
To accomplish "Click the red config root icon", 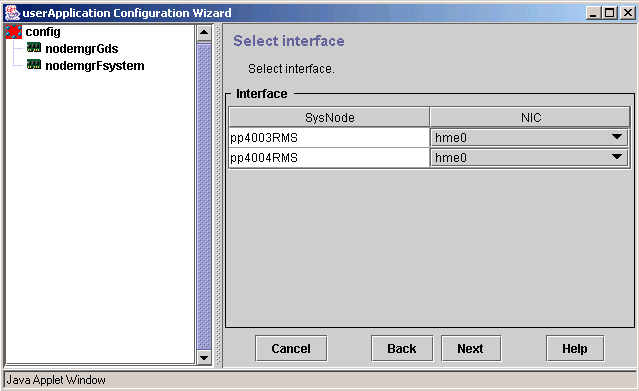I will click(x=14, y=32).
